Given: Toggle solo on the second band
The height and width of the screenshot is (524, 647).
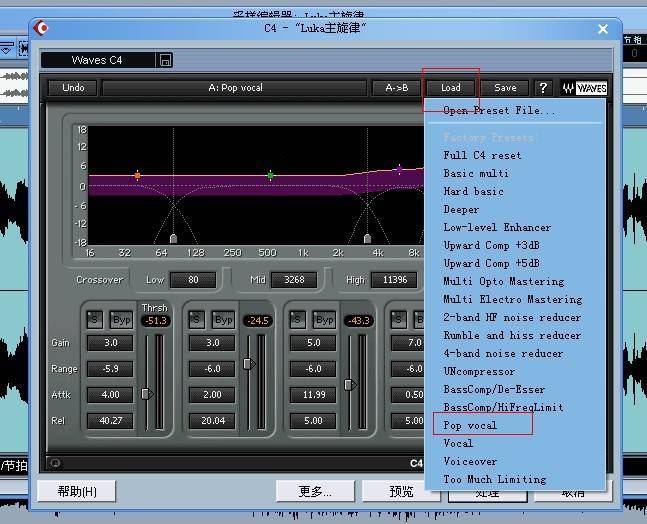Looking at the screenshot, I should tap(196, 319).
